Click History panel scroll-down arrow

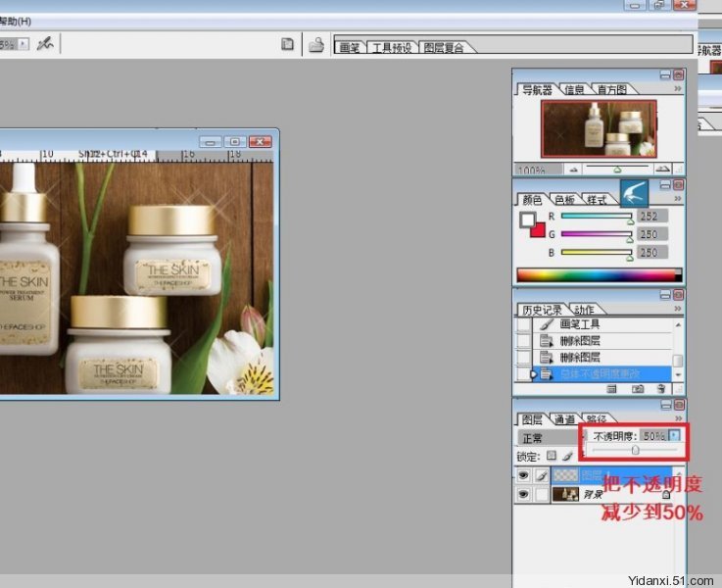(678, 374)
